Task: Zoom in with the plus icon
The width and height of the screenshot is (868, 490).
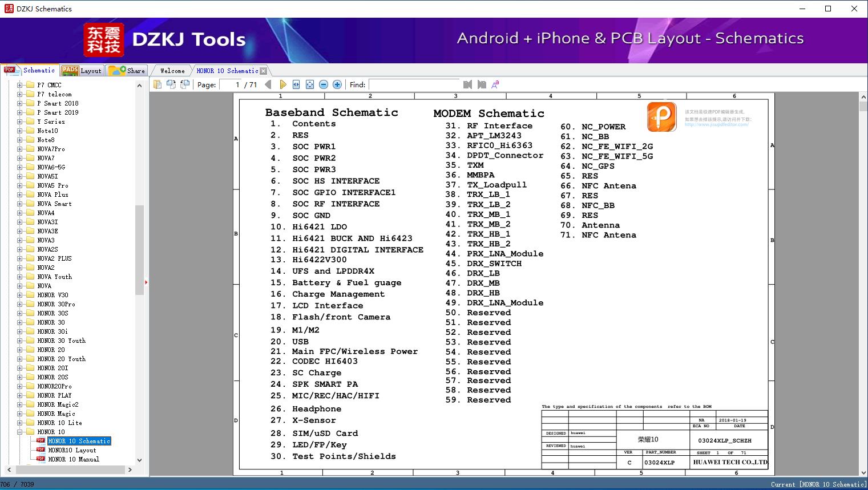Action: pyautogui.click(x=337, y=84)
